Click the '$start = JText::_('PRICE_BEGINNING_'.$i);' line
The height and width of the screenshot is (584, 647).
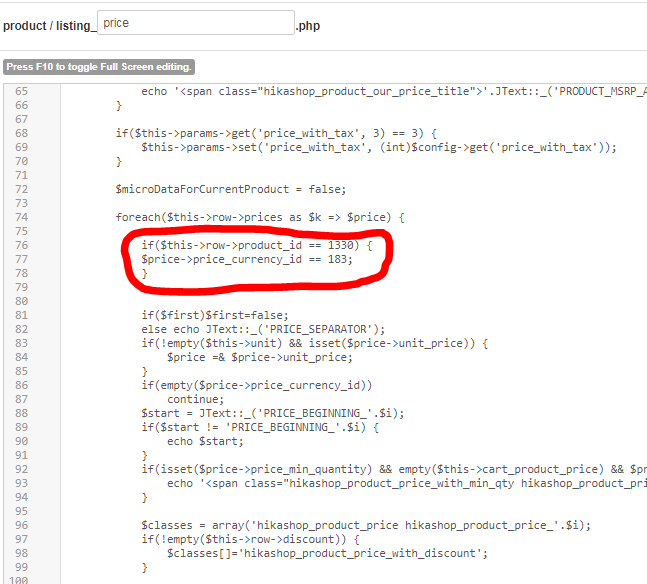tap(273, 413)
